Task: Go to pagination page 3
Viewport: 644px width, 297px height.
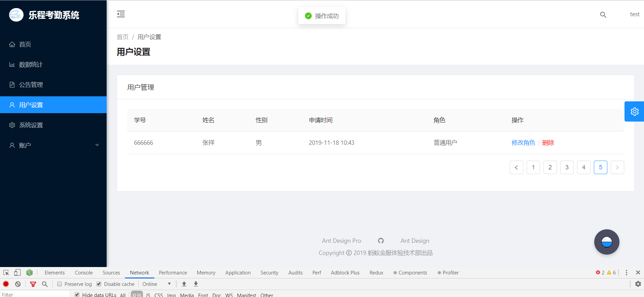Action: point(567,167)
